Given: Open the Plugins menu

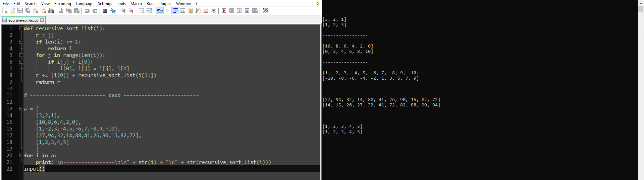Looking at the screenshot, I should point(165,4).
